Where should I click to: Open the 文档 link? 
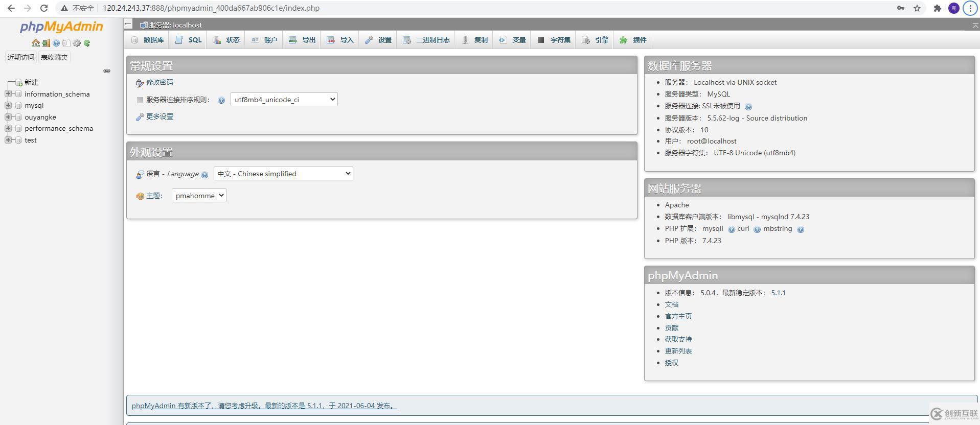pos(671,304)
